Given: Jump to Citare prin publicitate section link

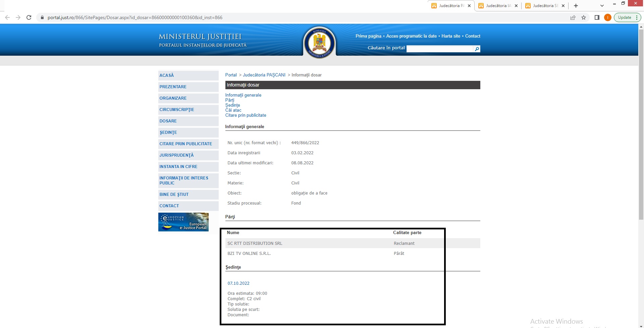Looking at the screenshot, I should point(246,115).
